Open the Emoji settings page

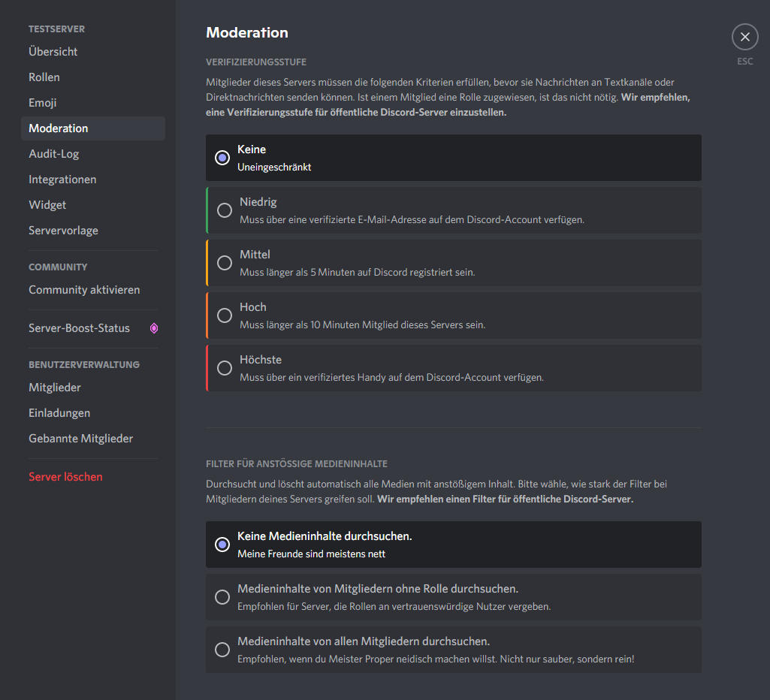coord(43,103)
